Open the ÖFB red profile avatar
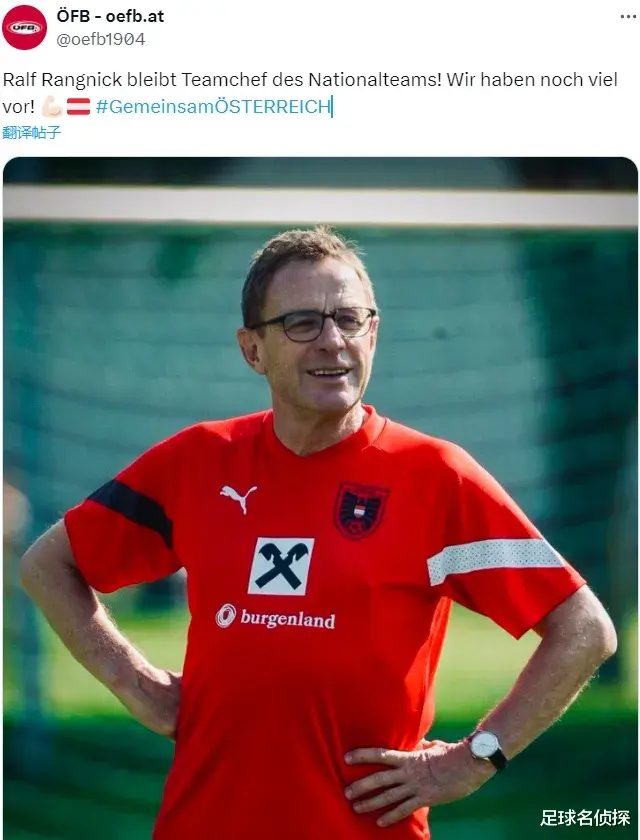This screenshot has height=840, width=640. pos(24,27)
